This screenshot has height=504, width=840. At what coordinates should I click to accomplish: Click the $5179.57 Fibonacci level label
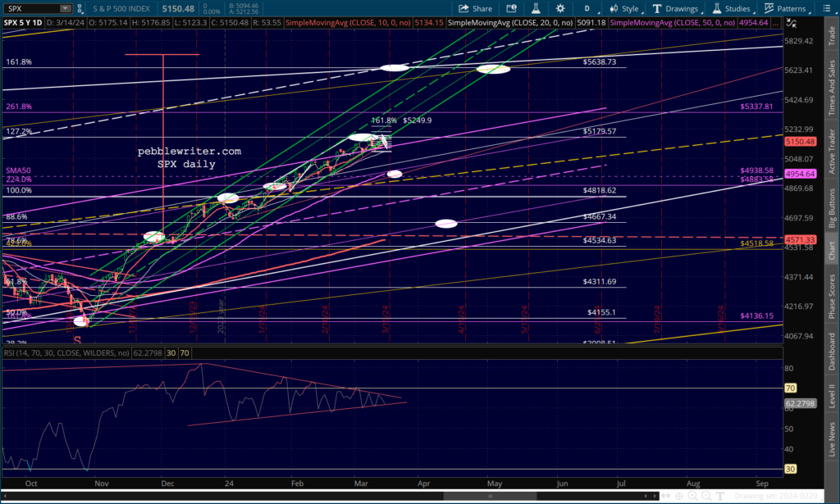(x=600, y=131)
